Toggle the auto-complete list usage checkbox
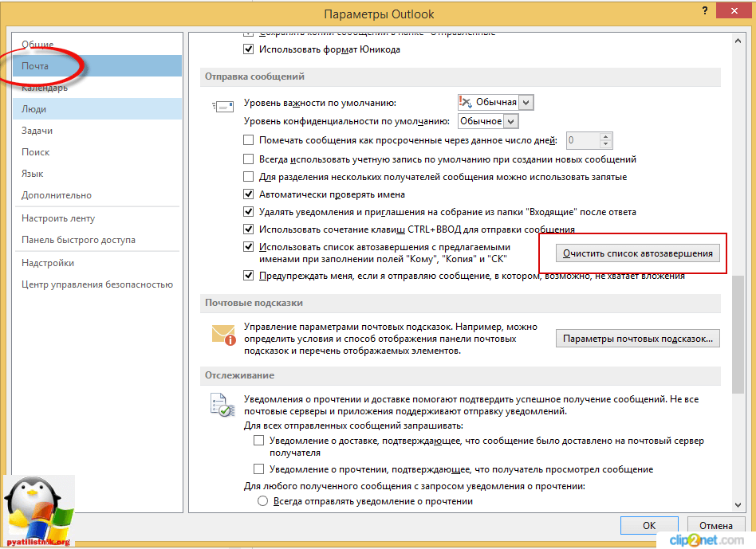Image resolution: width=756 pixels, height=549 pixels. [x=248, y=246]
